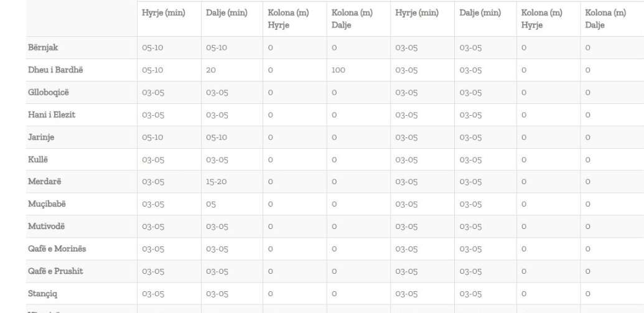The height and width of the screenshot is (313, 644).
Task: Select the Mutivodë row label
Action: pyautogui.click(x=47, y=227)
